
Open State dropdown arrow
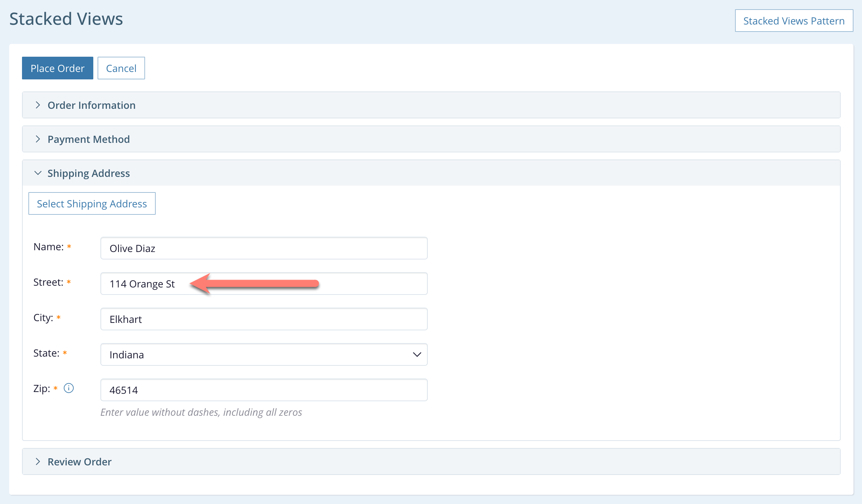417,354
